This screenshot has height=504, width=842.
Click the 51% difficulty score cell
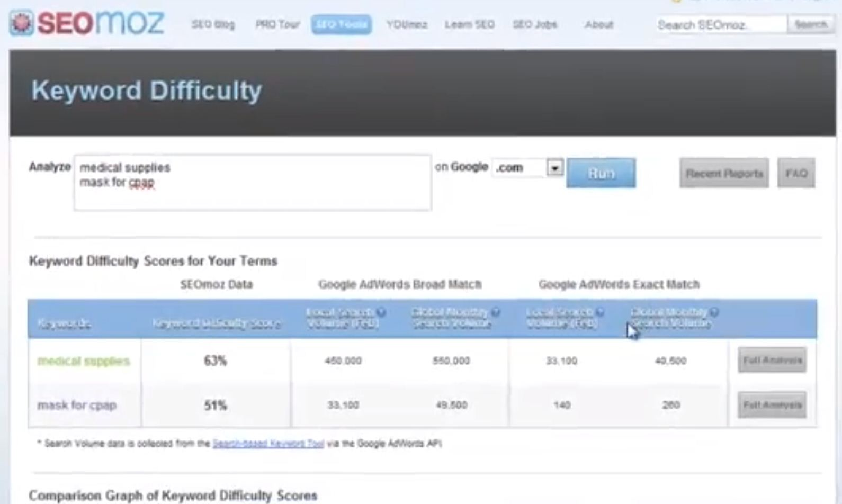click(x=216, y=406)
